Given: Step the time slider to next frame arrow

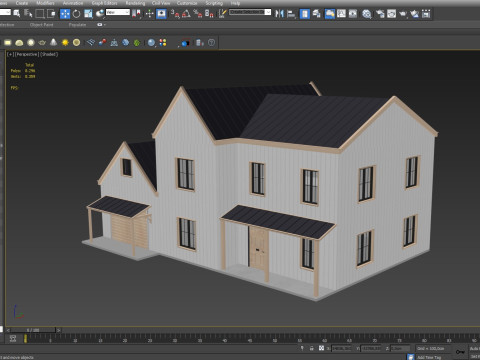Looking at the screenshot, I should tap(59, 330).
